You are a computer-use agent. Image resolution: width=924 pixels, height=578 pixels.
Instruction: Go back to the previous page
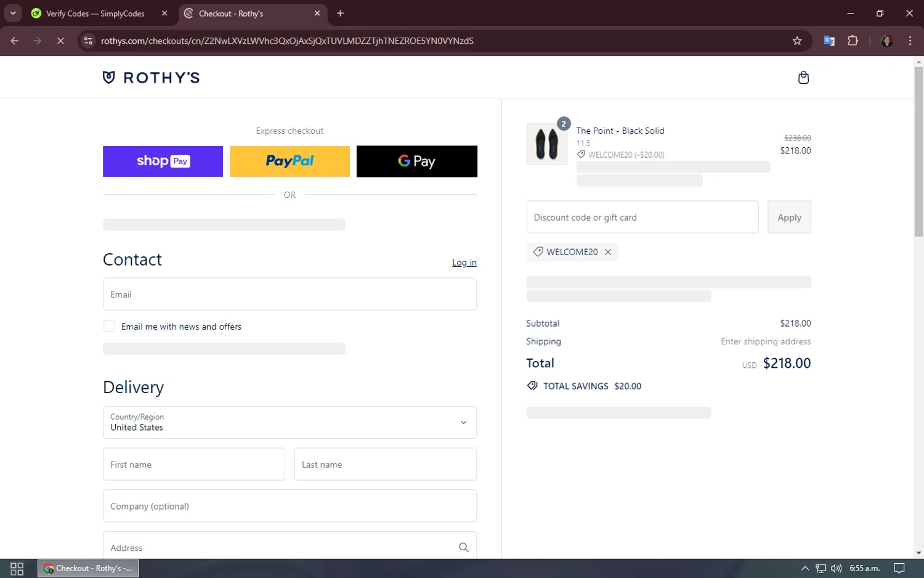pos(15,41)
